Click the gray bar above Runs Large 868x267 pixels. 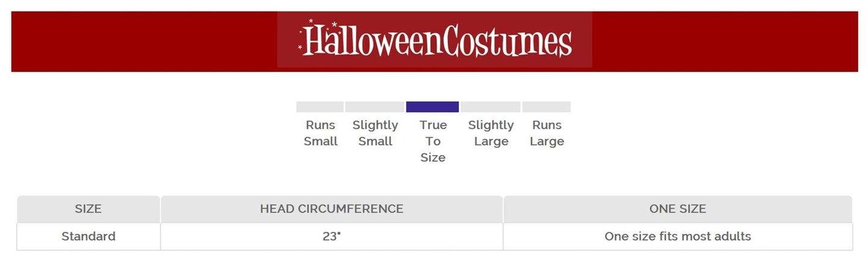click(546, 107)
